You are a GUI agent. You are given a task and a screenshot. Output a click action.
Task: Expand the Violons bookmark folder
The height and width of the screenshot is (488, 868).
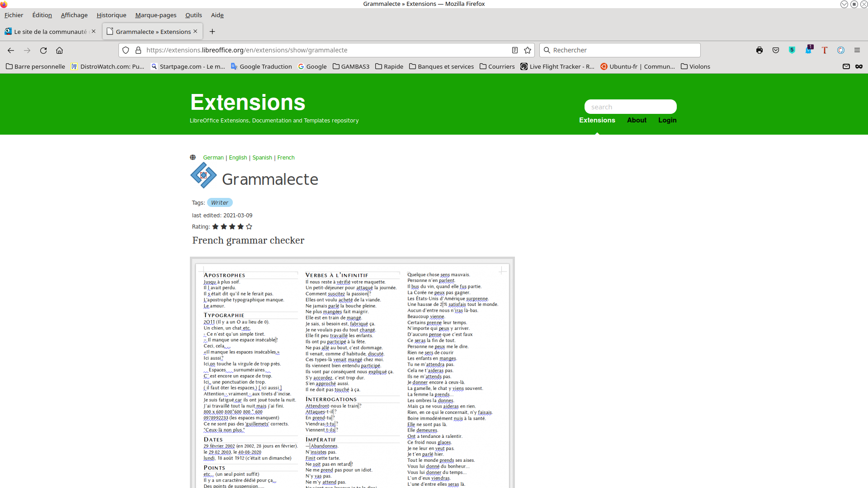point(695,66)
